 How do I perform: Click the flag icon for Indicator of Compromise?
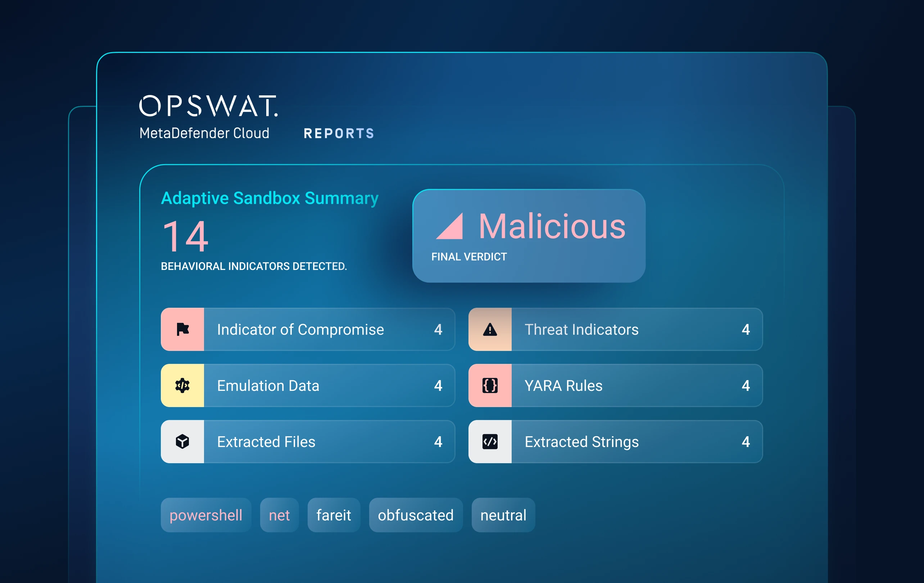tap(182, 329)
